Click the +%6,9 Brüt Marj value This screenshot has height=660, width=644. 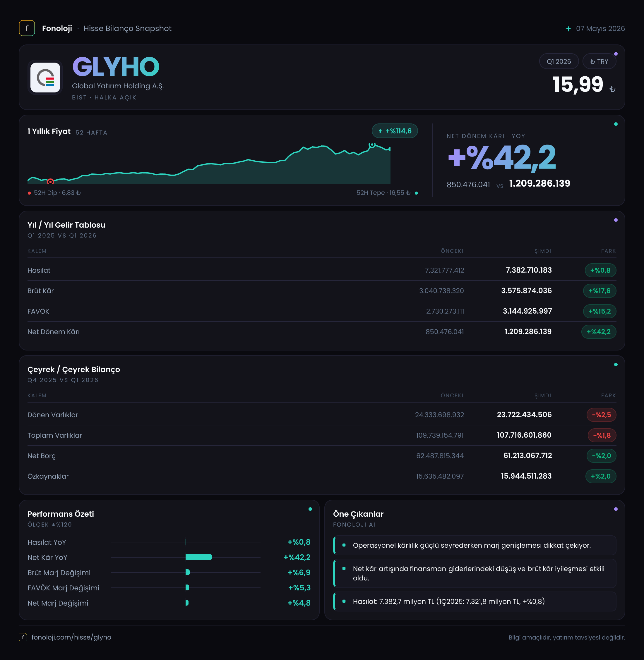coord(299,573)
